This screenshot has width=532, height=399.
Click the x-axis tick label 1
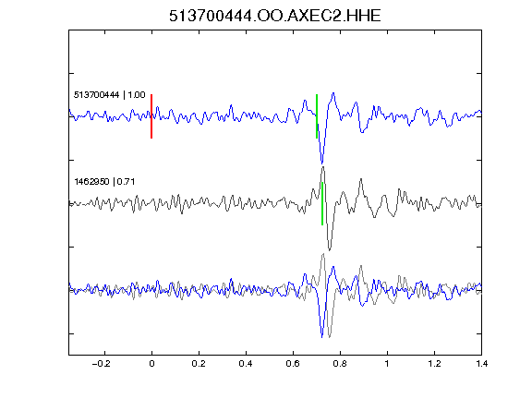pyautogui.click(x=387, y=364)
